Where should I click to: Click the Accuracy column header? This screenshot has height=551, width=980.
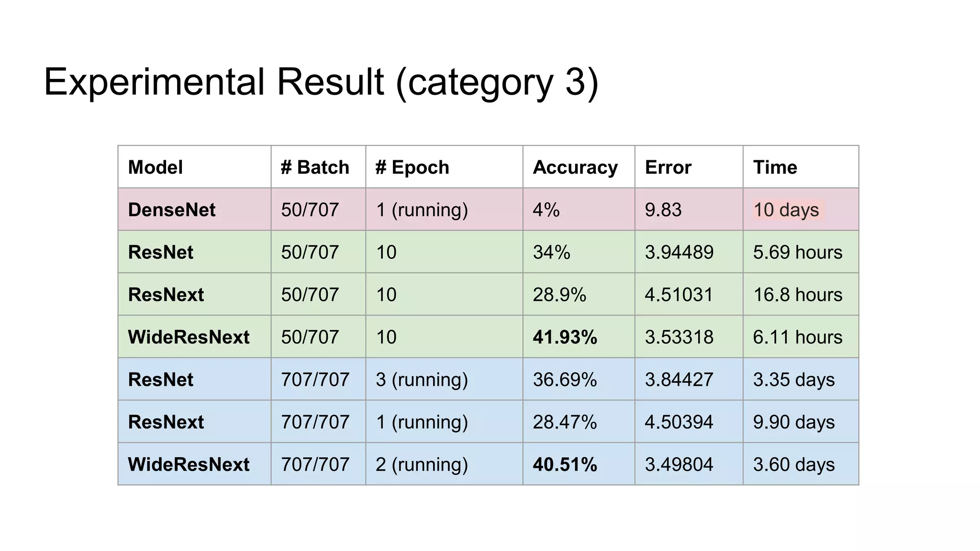click(x=575, y=167)
